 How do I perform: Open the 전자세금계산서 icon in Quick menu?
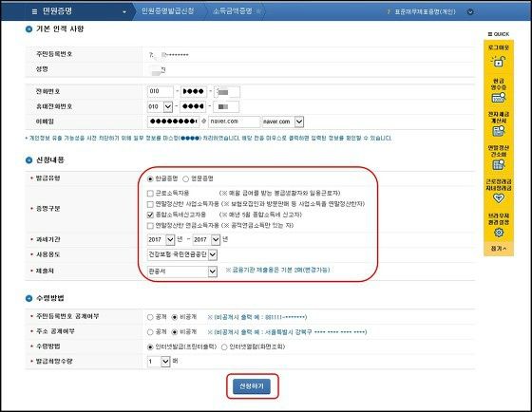click(499, 131)
